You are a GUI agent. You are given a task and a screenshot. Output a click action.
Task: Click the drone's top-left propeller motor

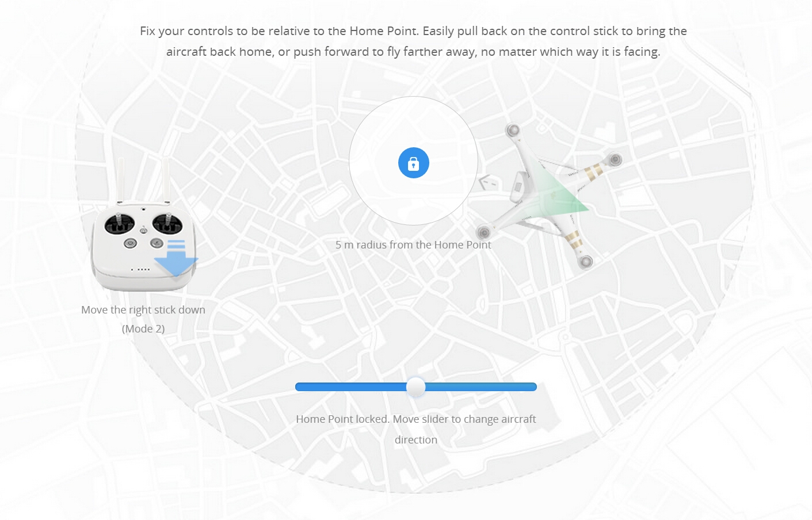point(512,130)
